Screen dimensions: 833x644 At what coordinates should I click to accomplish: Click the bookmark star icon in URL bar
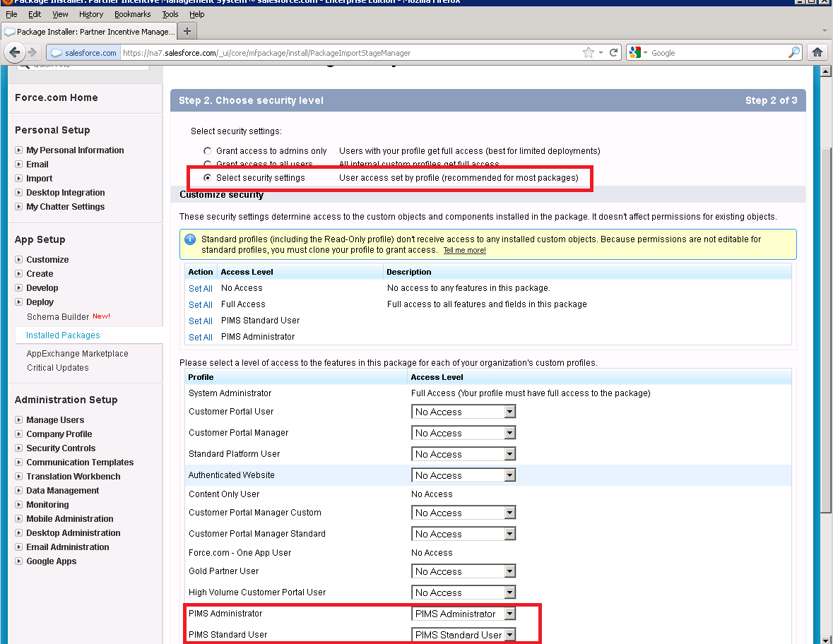[x=588, y=52]
